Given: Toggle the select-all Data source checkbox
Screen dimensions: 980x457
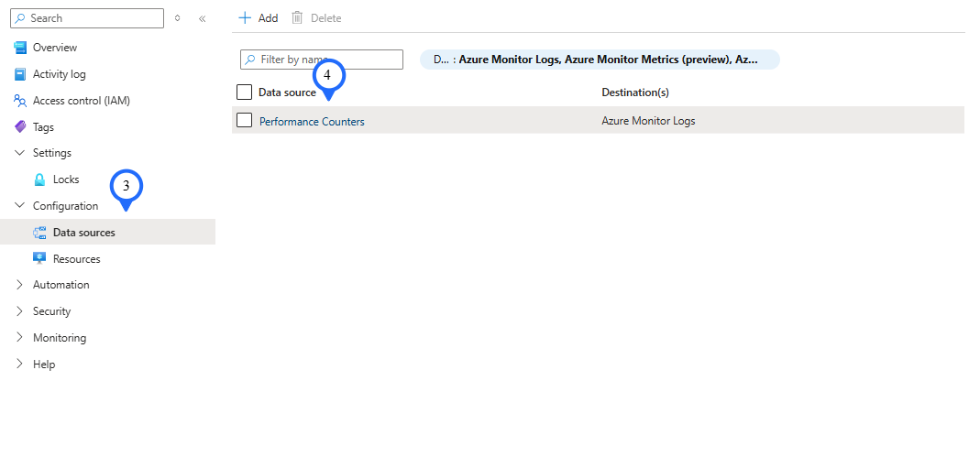Looking at the screenshot, I should coord(244,92).
